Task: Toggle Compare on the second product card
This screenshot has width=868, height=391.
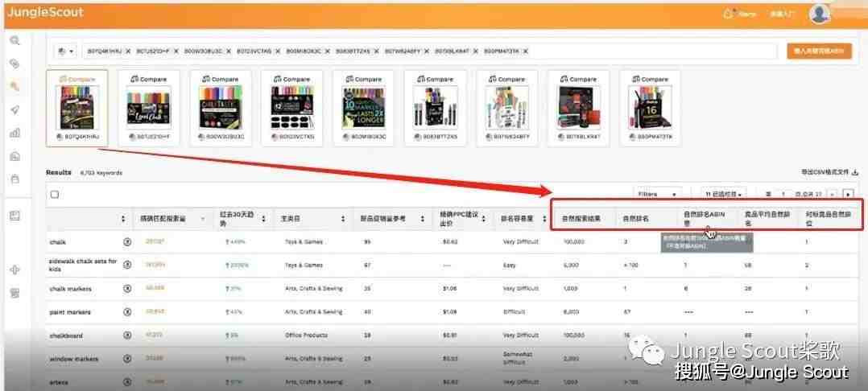Action: [x=148, y=79]
